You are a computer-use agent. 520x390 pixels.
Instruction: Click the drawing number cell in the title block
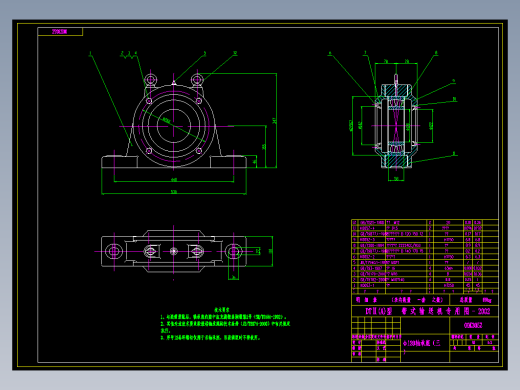tap(474, 325)
